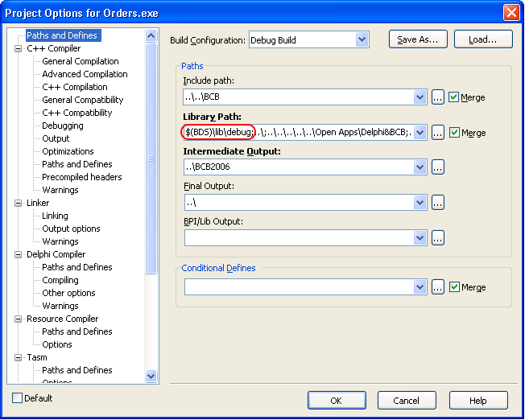Click the browse button beside Include path
Viewport: 525px width, 420px height.
coord(438,97)
